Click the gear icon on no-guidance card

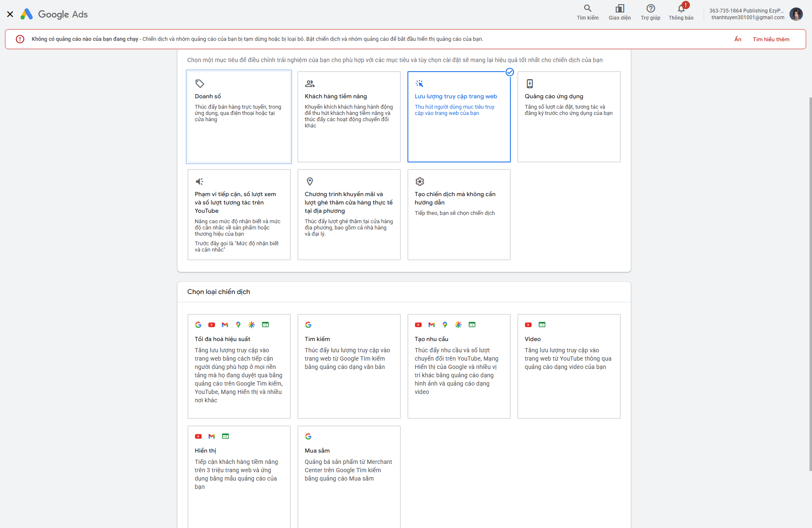tap(420, 182)
